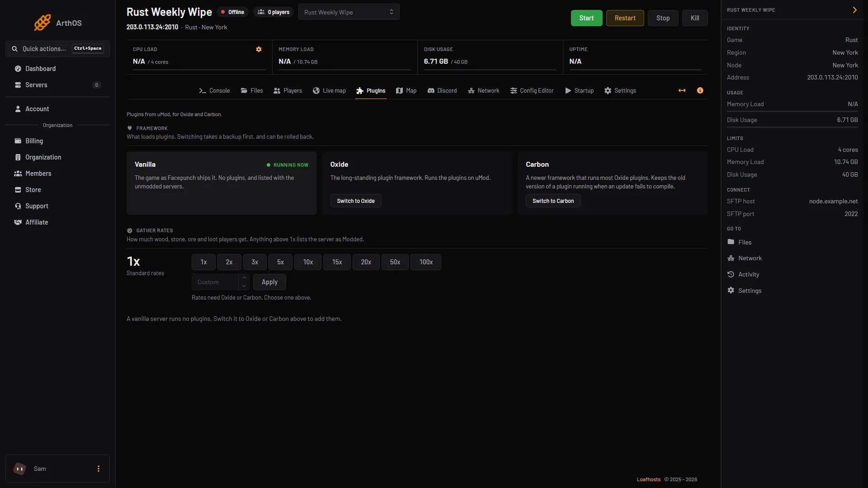868x488 pixels.
Task: Open Members in the sidebar
Action: [x=57, y=174]
